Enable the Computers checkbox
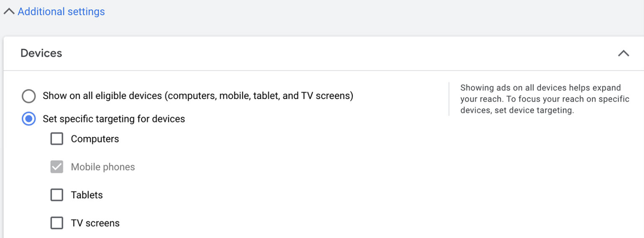Viewport: 644px width, 238px height. (57, 139)
